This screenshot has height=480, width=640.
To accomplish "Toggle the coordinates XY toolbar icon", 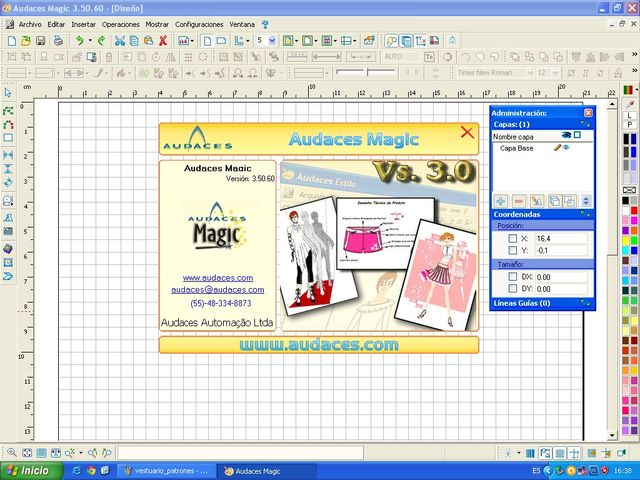I will point(421,40).
